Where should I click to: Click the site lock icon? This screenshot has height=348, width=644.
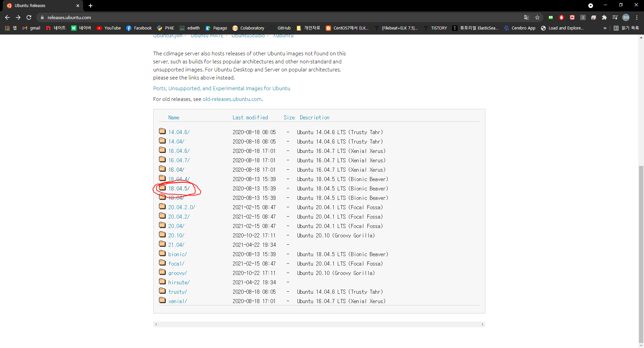[x=42, y=17]
